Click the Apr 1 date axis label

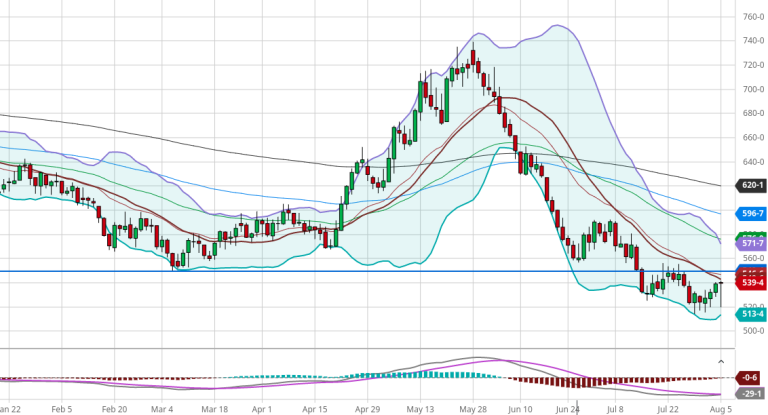262,409
